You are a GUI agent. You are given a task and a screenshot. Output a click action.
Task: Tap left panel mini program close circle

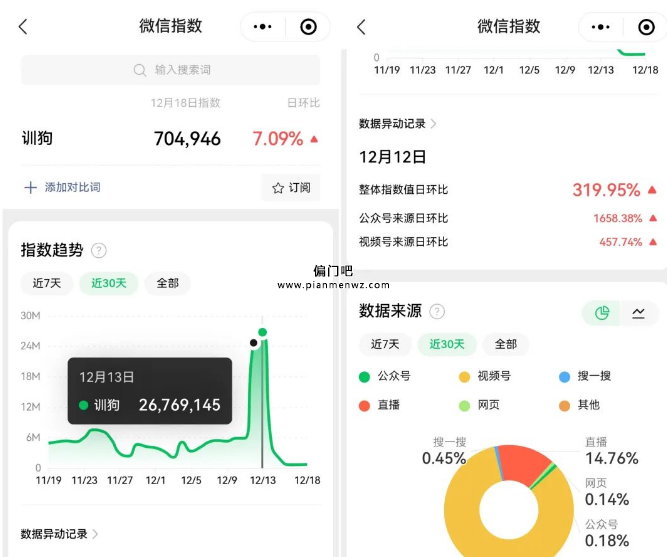(x=308, y=26)
